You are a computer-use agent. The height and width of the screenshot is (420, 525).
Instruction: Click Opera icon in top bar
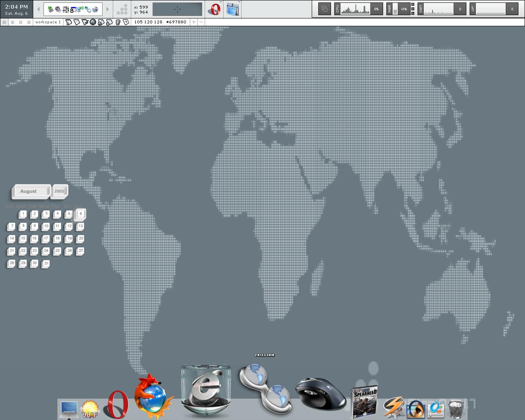point(214,9)
